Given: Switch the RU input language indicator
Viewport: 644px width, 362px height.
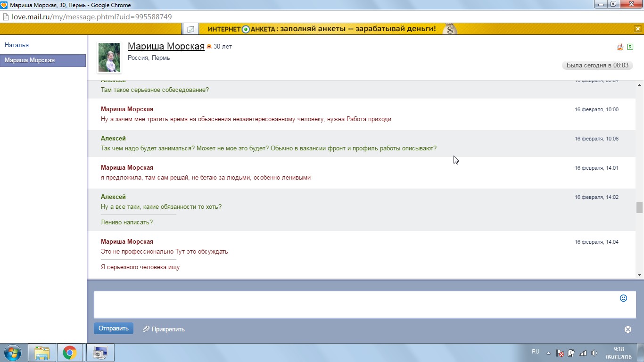Looking at the screenshot, I should pos(536,352).
